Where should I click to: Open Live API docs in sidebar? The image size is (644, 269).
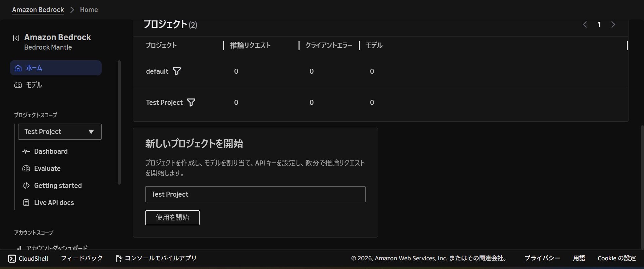tap(54, 203)
